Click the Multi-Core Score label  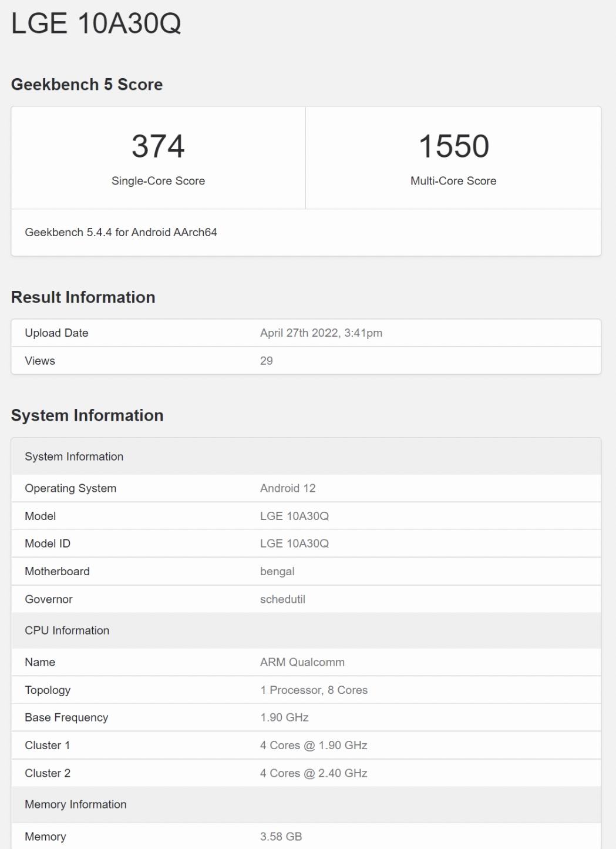point(453,181)
